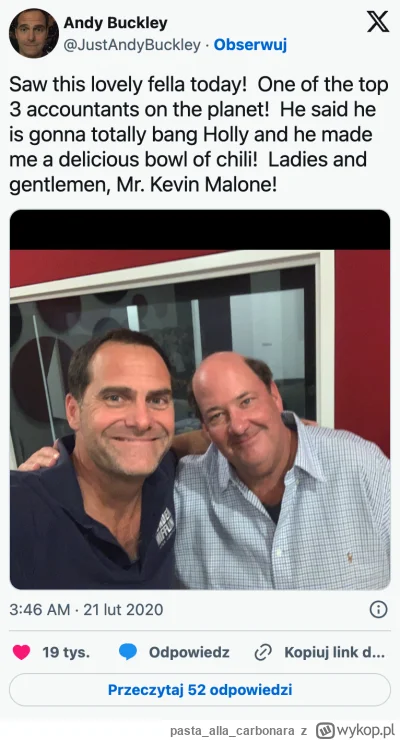This screenshot has height=740, width=400.
Task: Follow with the Obserwuj link
Action: click(250, 45)
